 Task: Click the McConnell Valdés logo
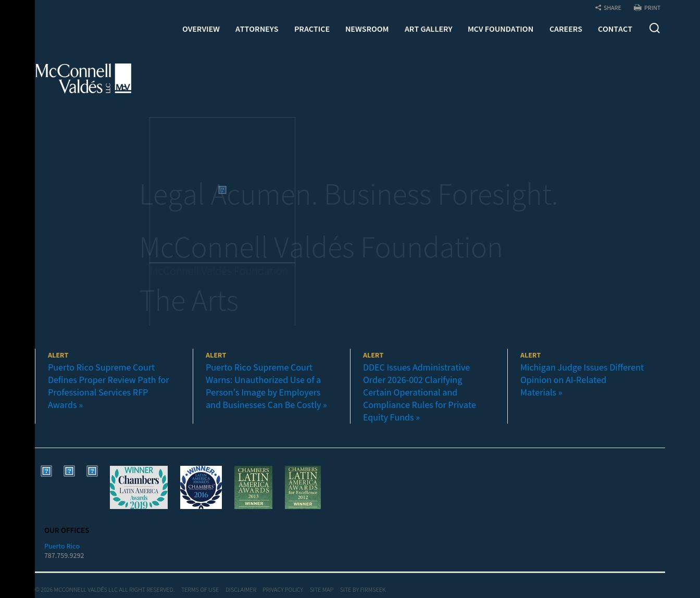pos(83,79)
